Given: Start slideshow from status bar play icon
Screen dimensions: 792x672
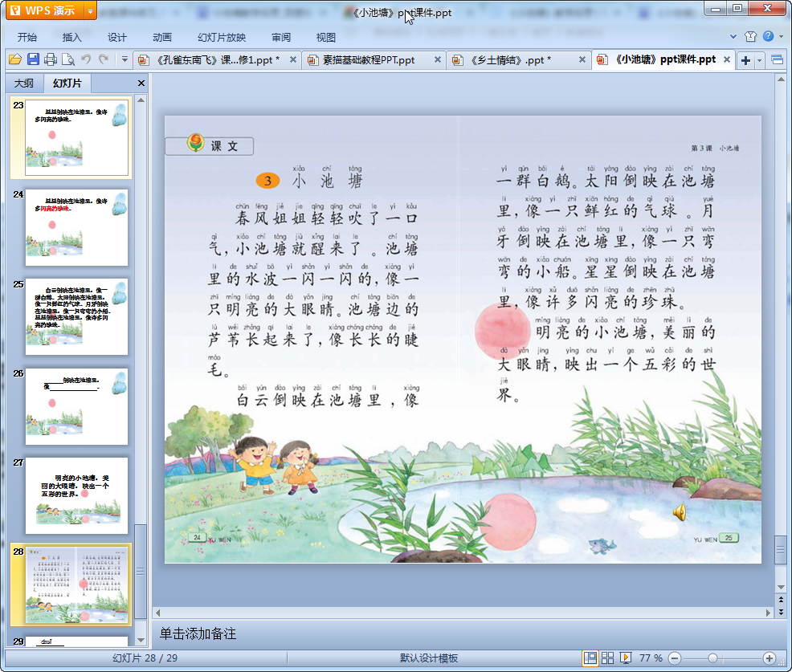Looking at the screenshot, I should pyautogui.click(x=625, y=658).
